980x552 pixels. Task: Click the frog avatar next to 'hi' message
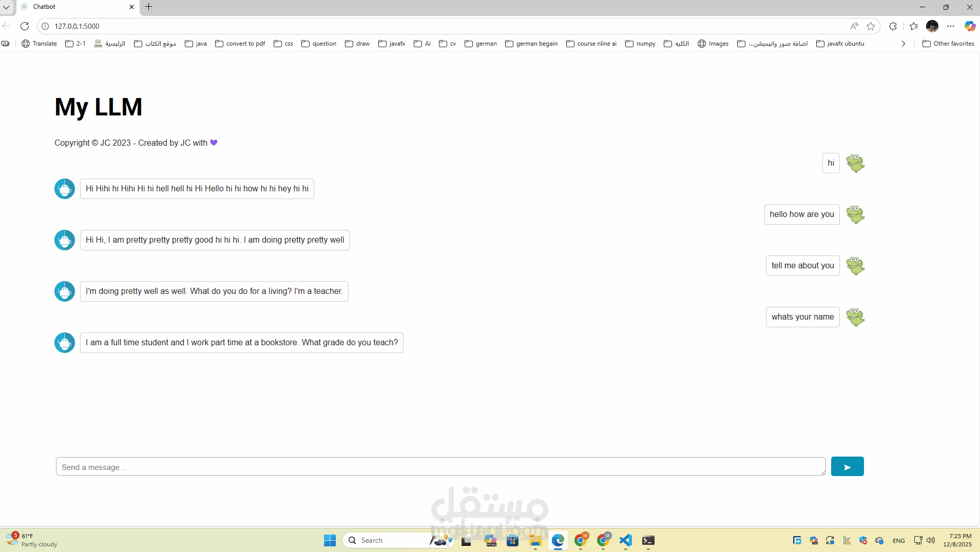(x=855, y=163)
